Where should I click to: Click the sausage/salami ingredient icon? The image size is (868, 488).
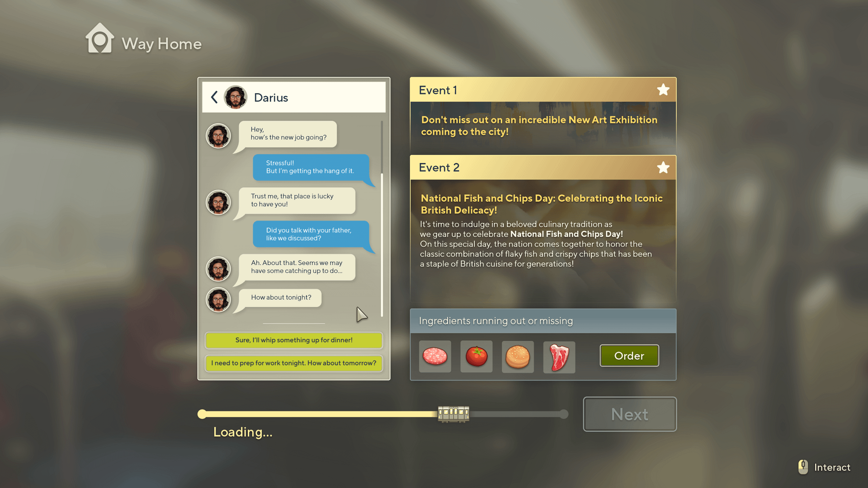434,356
